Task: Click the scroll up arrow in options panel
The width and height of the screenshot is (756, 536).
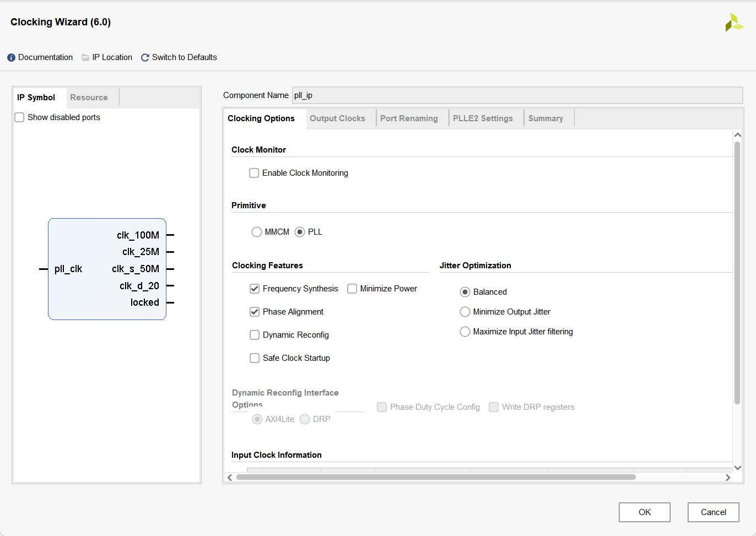Action: coord(738,135)
